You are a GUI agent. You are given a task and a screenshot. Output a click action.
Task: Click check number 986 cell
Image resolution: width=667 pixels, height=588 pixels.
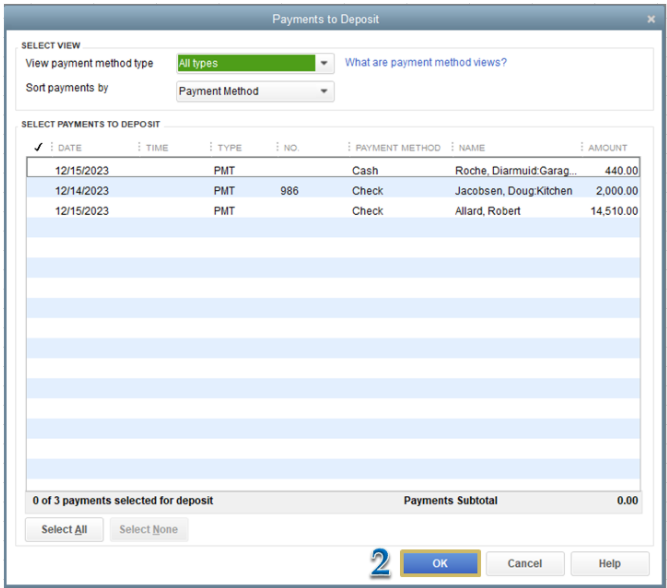pos(289,191)
